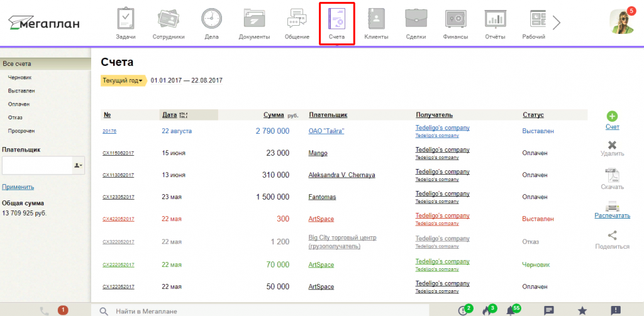
Task: Open the Задачи module icon
Action: click(x=126, y=19)
